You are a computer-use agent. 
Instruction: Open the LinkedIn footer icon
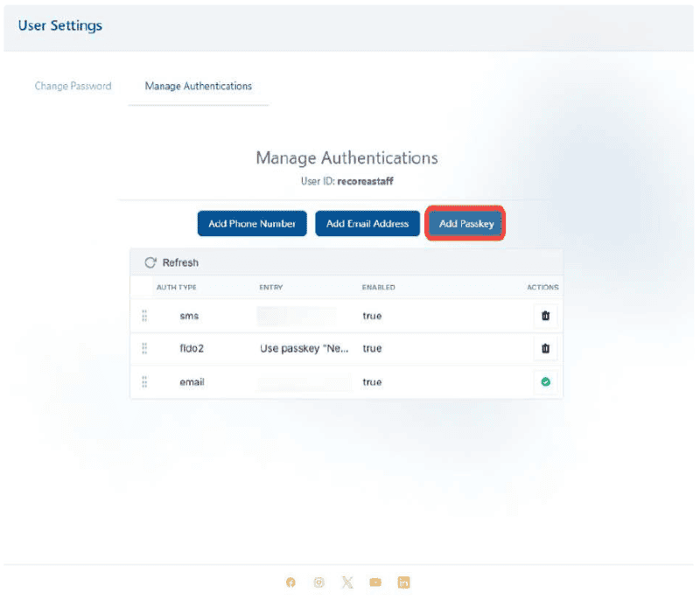[403, 583]
